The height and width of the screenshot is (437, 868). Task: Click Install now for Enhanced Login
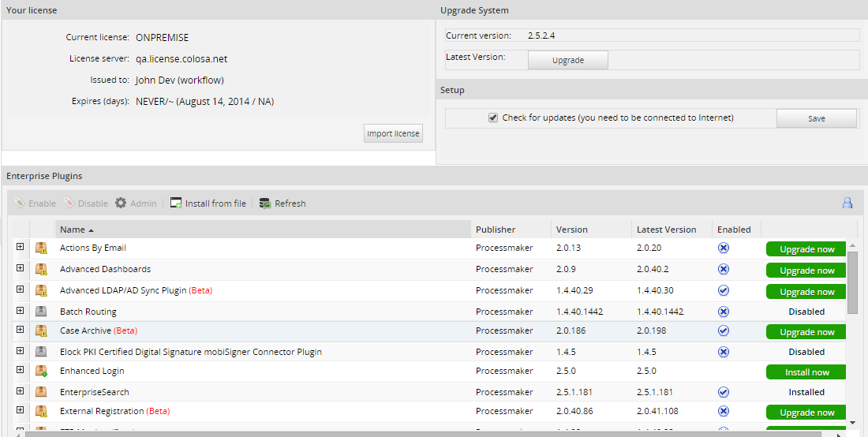point(806,372)
